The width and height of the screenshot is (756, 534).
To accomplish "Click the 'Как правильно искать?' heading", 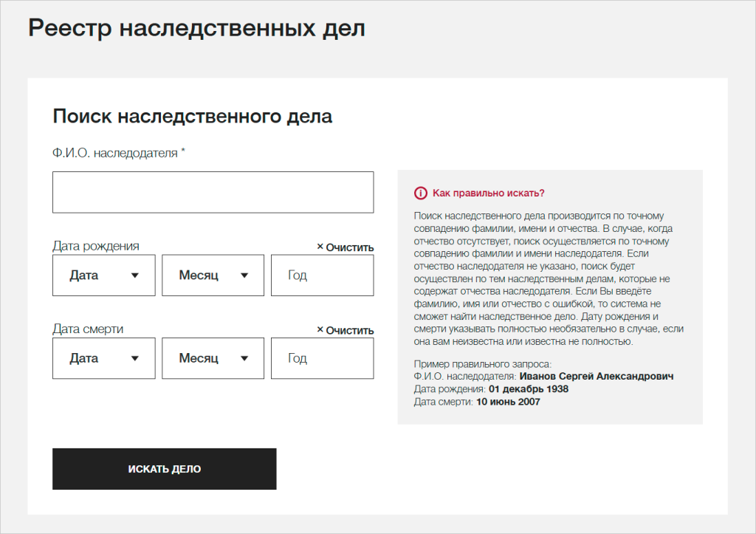I will coord(488,194).
